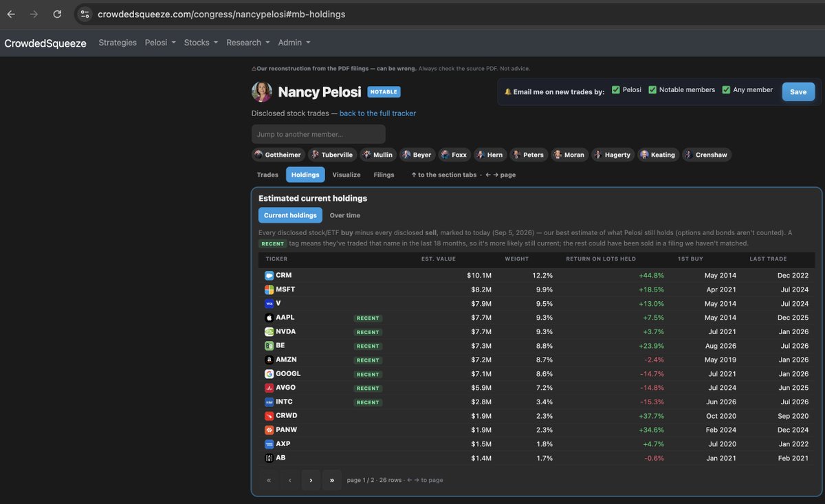825x504 pixels.
Task: Select the AAPL Apple logo icon
Action: point(269,318)
